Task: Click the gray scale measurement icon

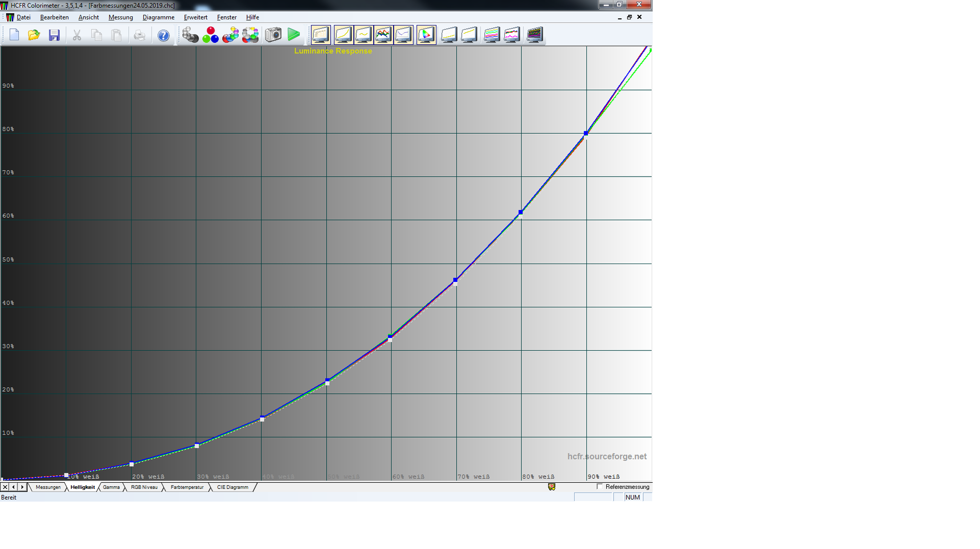Action: [190, 35]
